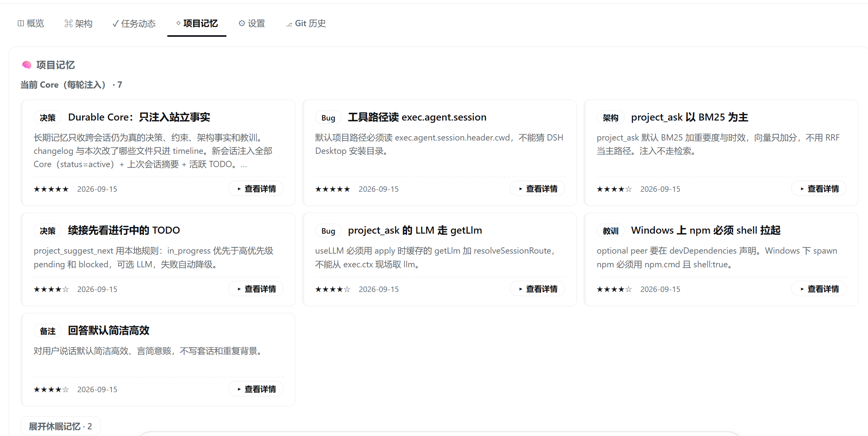Click the title project_ask 的 LLM 走 getLlm

click(415, 230)
